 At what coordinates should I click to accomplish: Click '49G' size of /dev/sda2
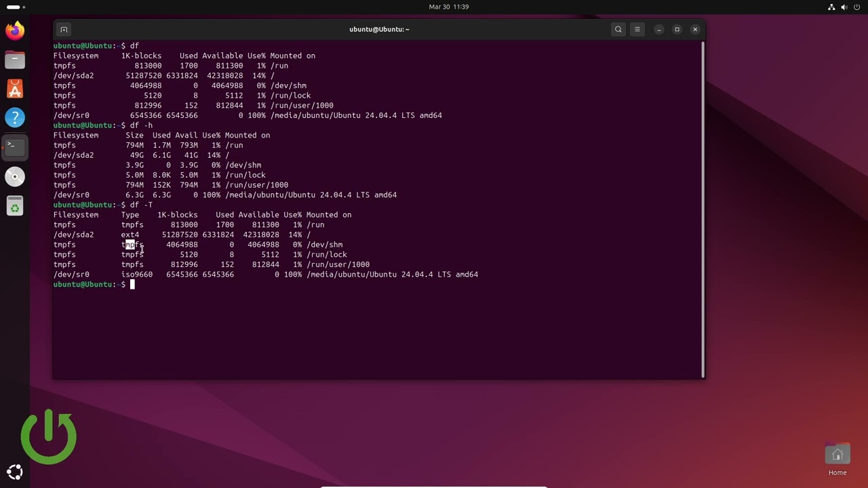click(x=137, y=155)
